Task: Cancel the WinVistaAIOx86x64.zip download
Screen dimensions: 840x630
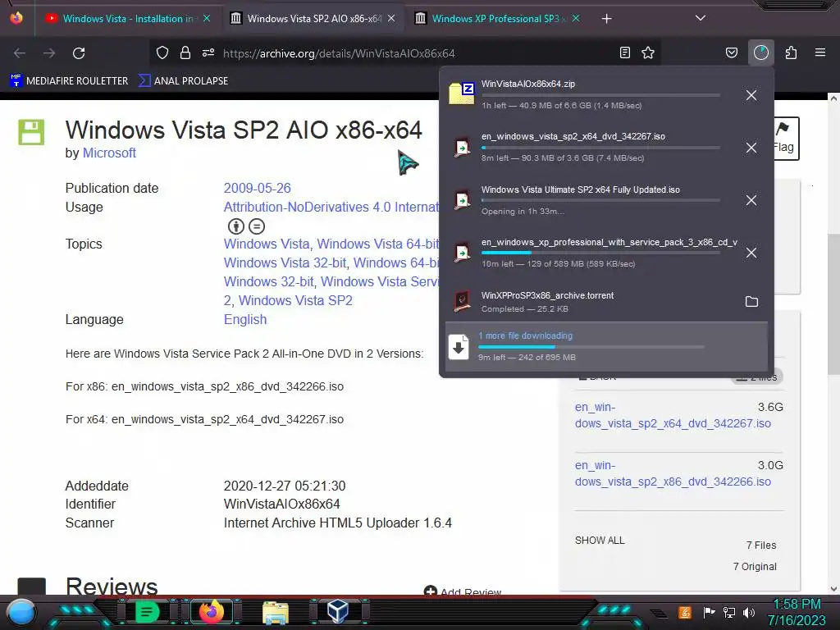Action: click(751, 95)
